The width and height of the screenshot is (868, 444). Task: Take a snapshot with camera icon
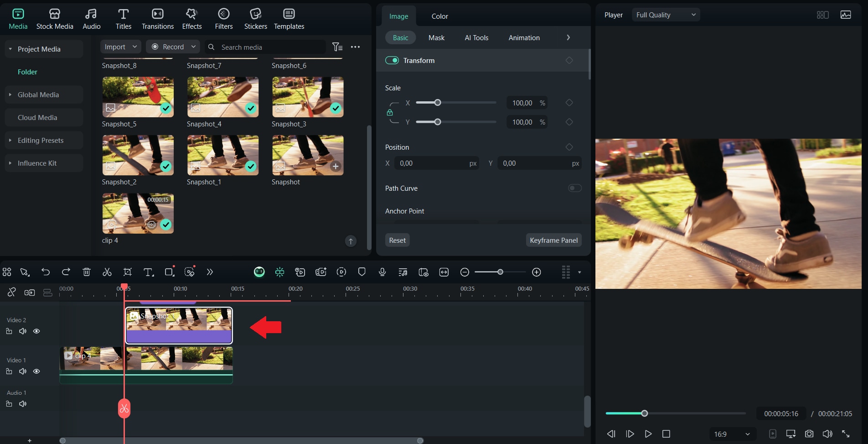pos(809,434)
